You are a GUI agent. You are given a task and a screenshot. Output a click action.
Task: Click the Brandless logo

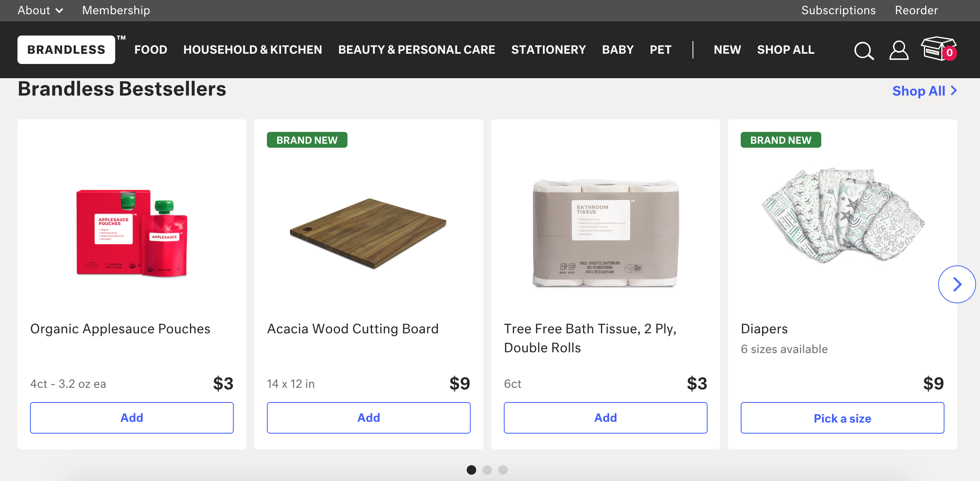click(66, 50)
